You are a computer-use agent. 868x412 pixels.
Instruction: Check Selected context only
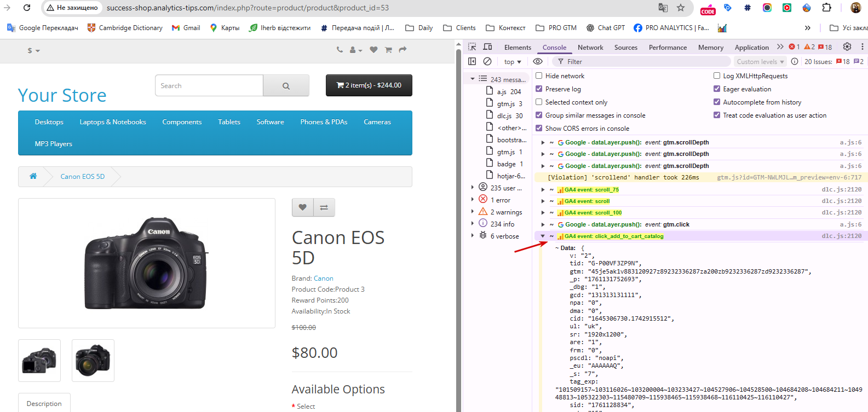(x=539, y=102)
